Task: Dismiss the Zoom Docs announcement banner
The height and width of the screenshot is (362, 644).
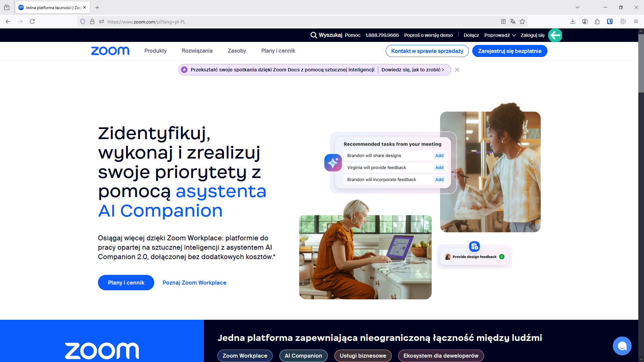Action: pyautogui.click(x=457, y=70)
